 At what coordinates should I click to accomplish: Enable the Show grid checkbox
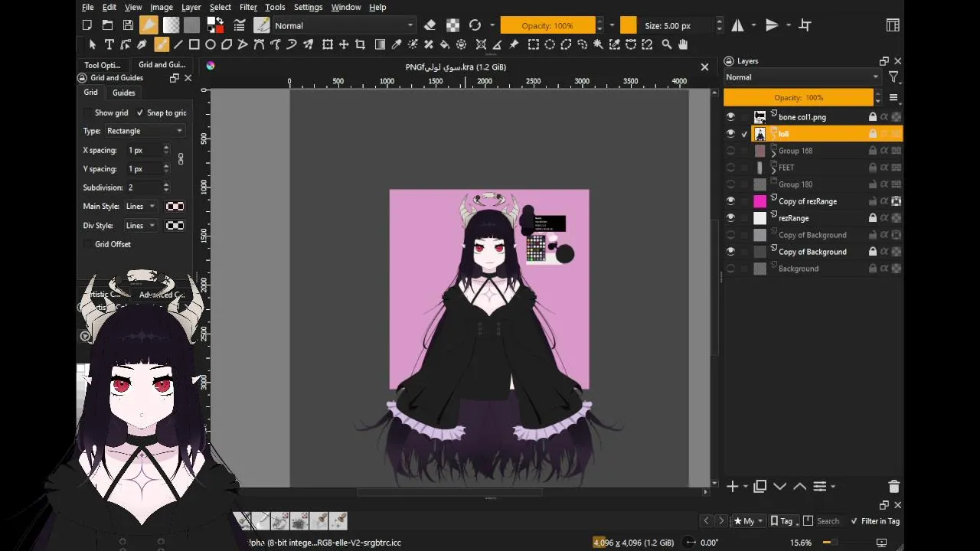point(89,112)
